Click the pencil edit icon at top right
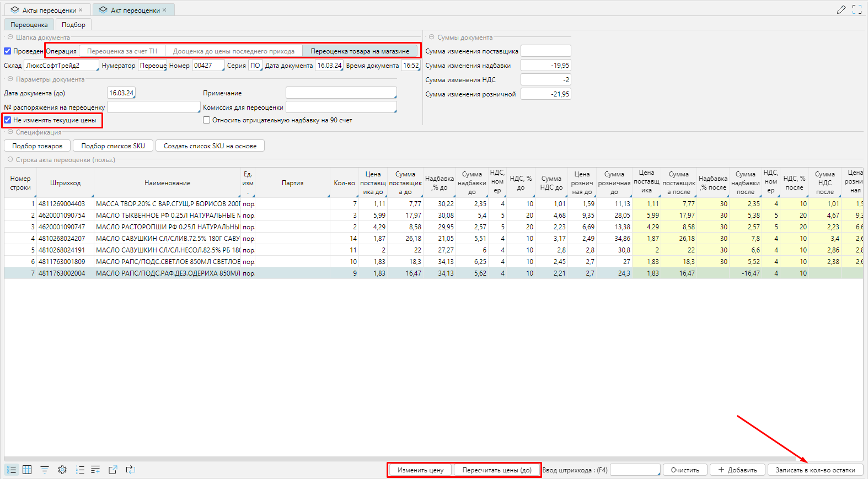Screen dimensions: 868x479 pos(841,9)
